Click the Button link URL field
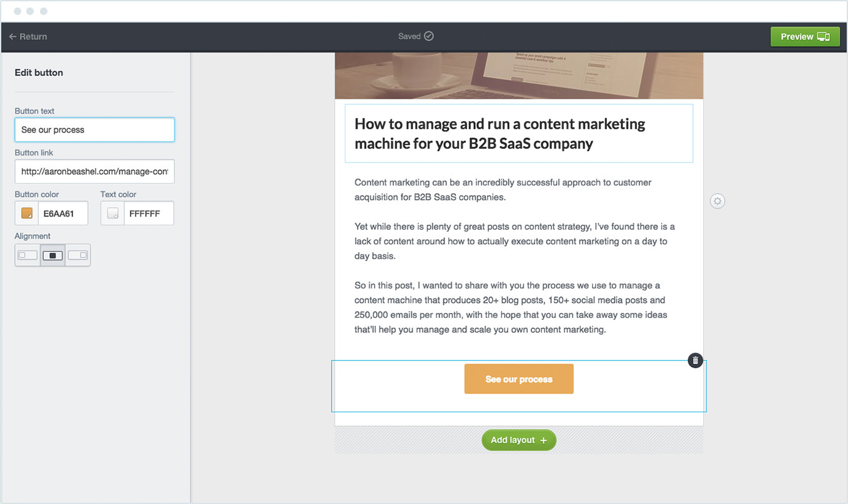Viewport: 848px width, 504px height. point(94,171)
